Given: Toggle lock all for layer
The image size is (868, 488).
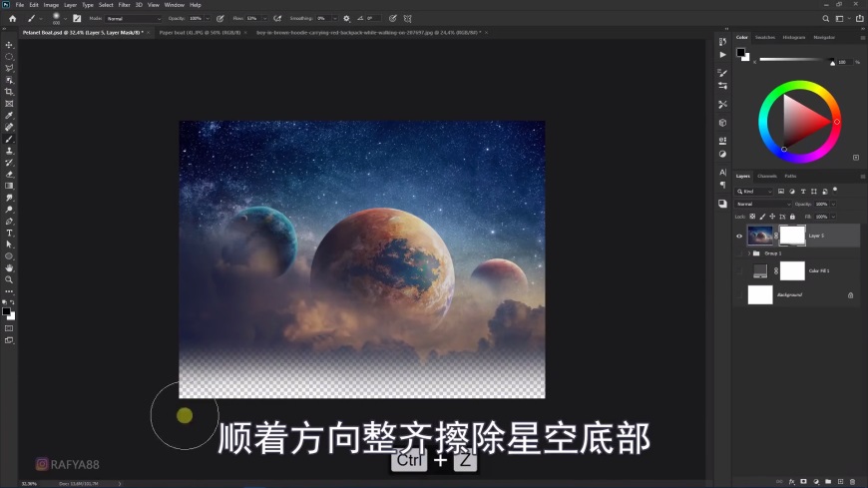Looking at the screenshot, I should pyautogui.click(x=792, y=217).
